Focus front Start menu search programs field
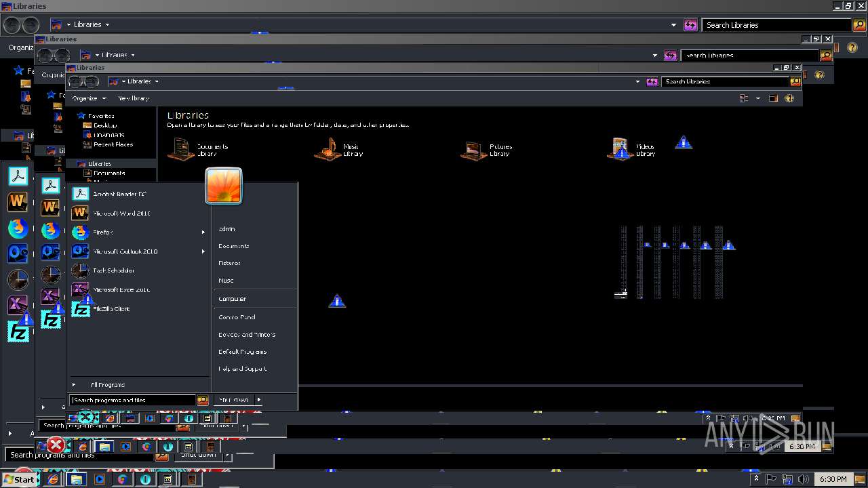868x488 pixels. 134,400
